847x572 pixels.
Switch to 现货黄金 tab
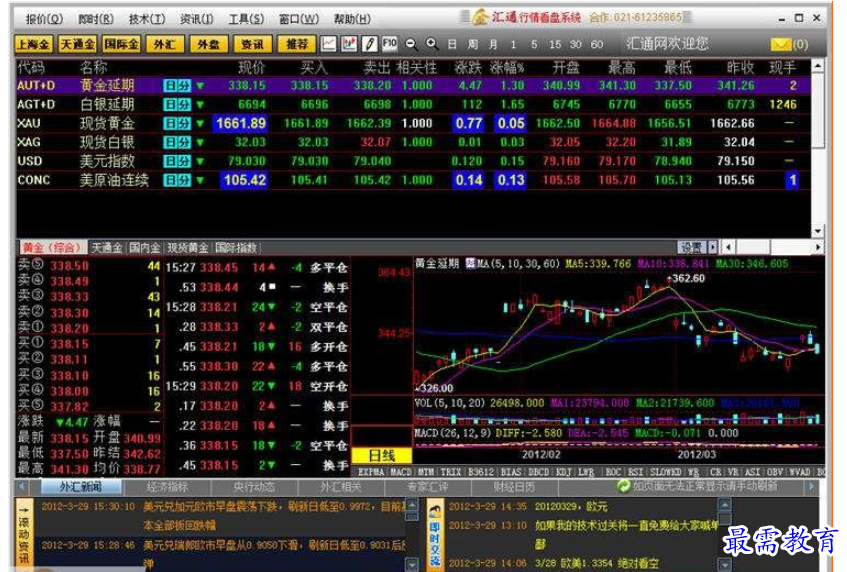(x=187, y=248)
